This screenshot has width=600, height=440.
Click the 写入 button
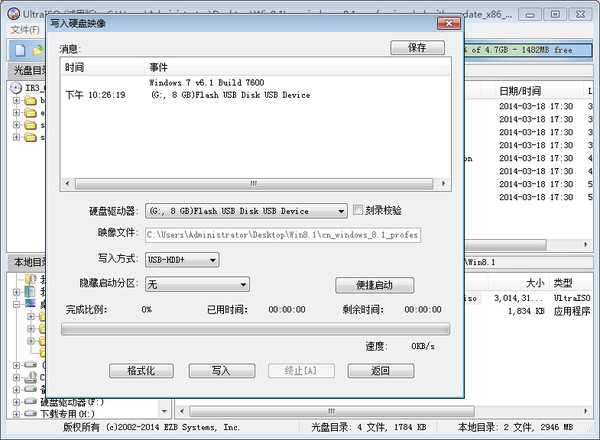(x=221, y=370)
